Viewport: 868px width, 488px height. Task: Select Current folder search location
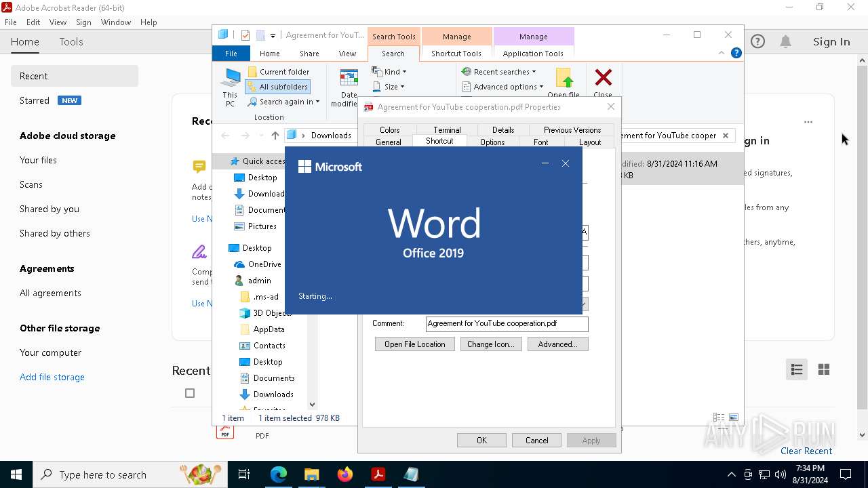click(x=279, y=72)
